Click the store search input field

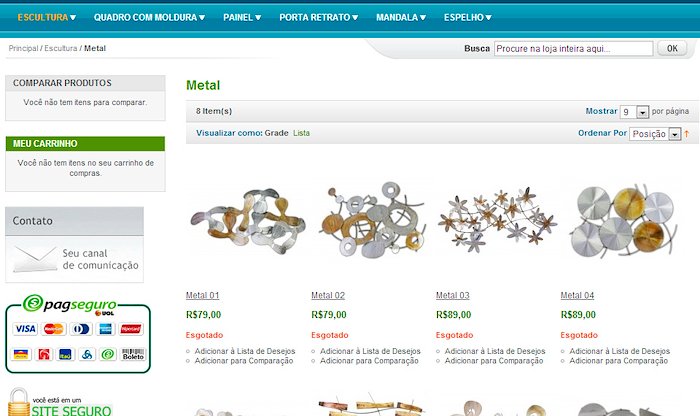point(574,48)
